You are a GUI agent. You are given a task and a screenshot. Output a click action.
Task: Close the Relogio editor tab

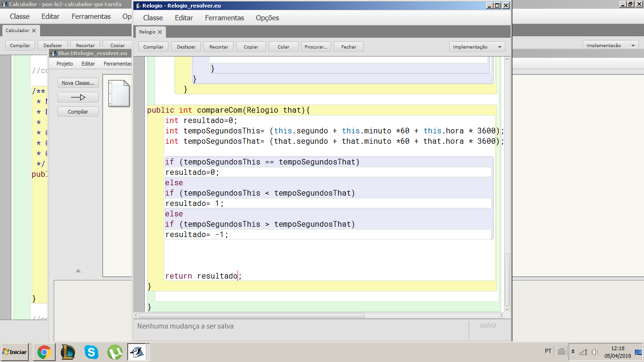point(160,32)
